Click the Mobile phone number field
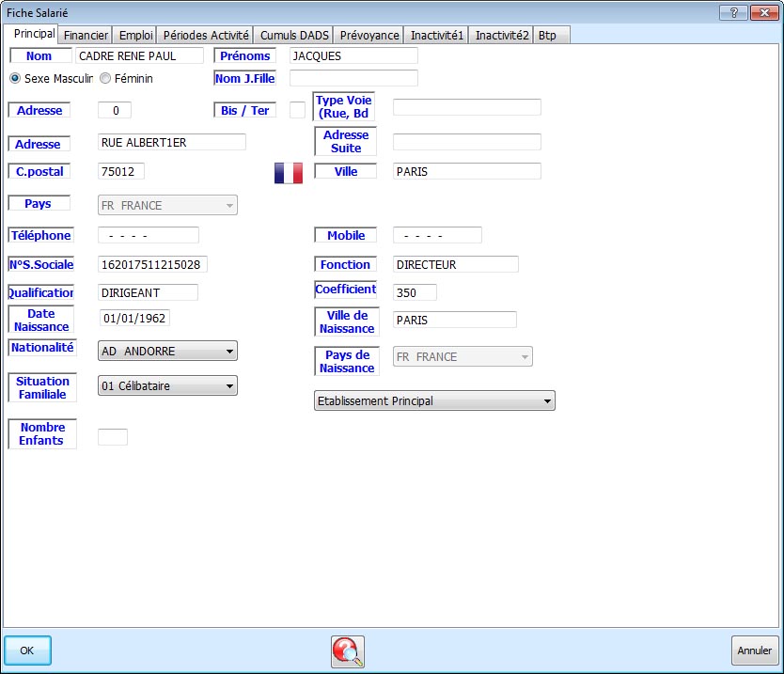 (436, 235)
